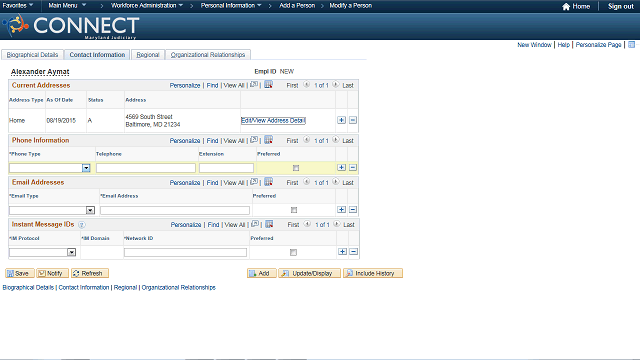Open the Phone Type dropdown
This screenshot has width=640, height=360.
click(86, 168)
